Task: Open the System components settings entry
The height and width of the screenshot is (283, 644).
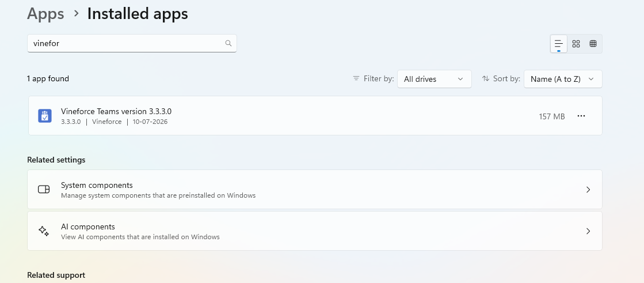Action: pyautogui.click(x=315, y=189)
